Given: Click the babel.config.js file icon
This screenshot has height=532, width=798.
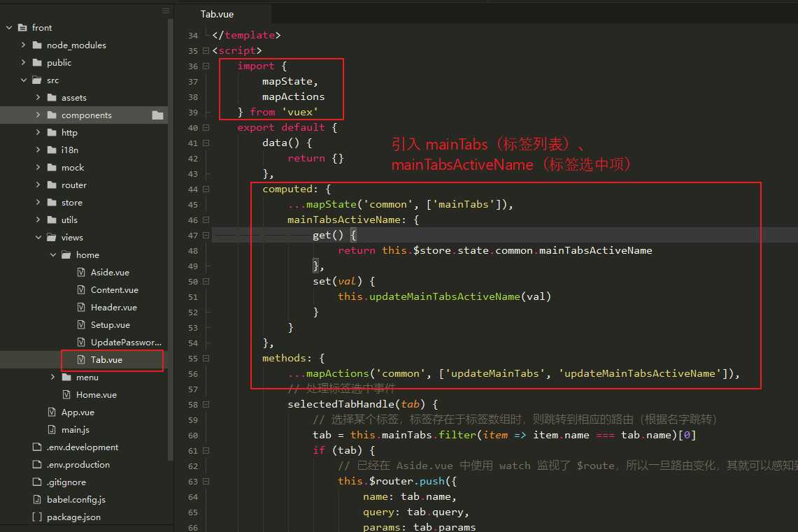Looking at the screenshot, I should pos(36,499).
